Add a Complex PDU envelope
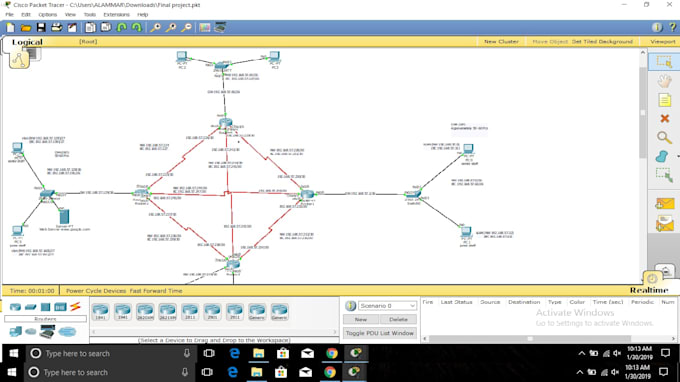The width and height of the screenshot is (680, 382). point(665,224)
